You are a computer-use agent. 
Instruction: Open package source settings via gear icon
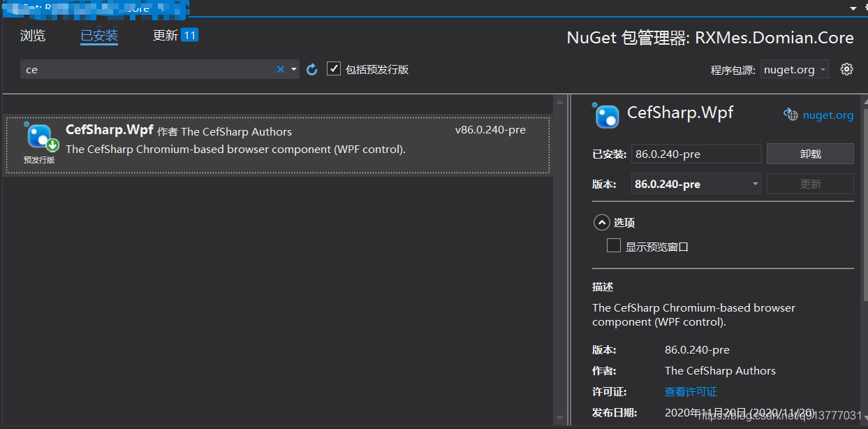coord(846,69)
